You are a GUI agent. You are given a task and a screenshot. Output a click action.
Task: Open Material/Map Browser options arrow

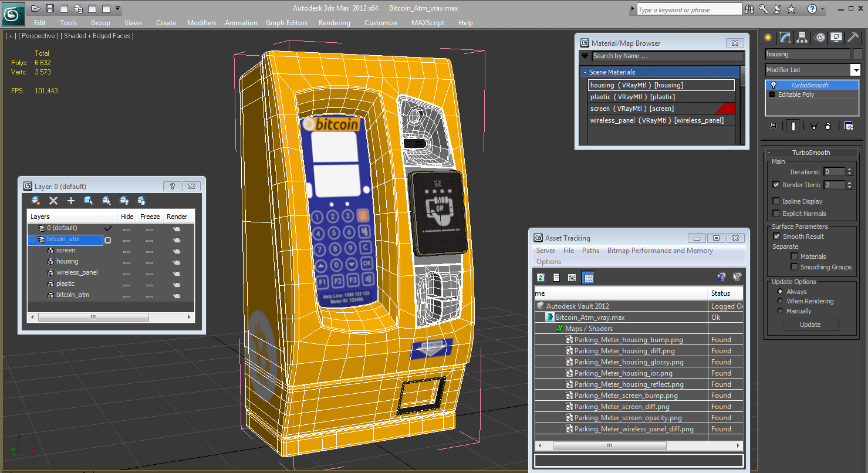(585, 56)
